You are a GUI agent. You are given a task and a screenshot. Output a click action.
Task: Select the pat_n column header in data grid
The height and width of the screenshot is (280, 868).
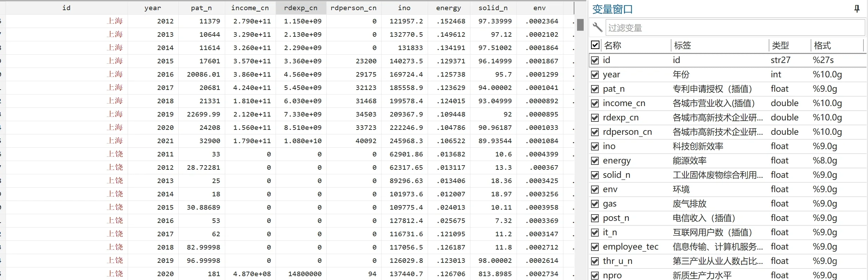pyautogui.click(x=201, y=8)
